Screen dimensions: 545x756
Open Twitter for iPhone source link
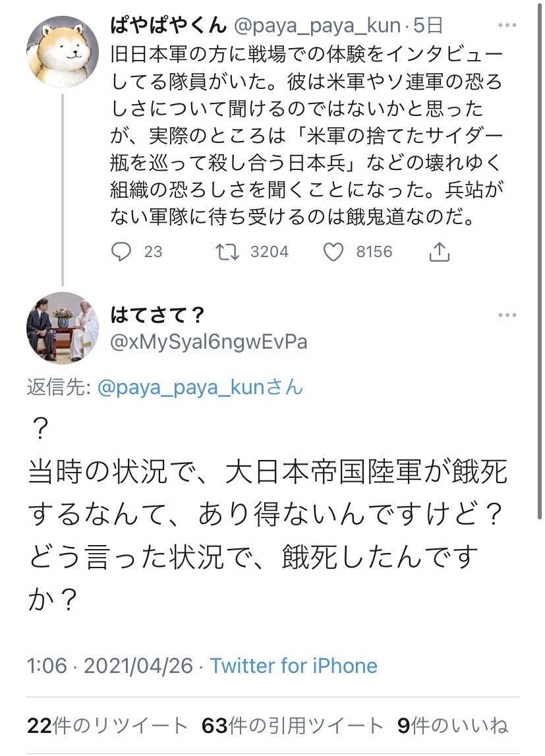click(x=294, y=666)
